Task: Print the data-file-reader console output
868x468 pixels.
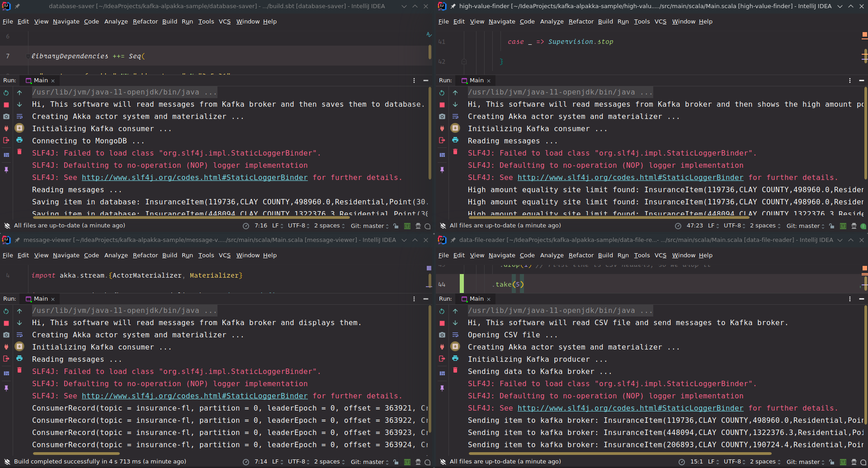Action: (455, 358)
